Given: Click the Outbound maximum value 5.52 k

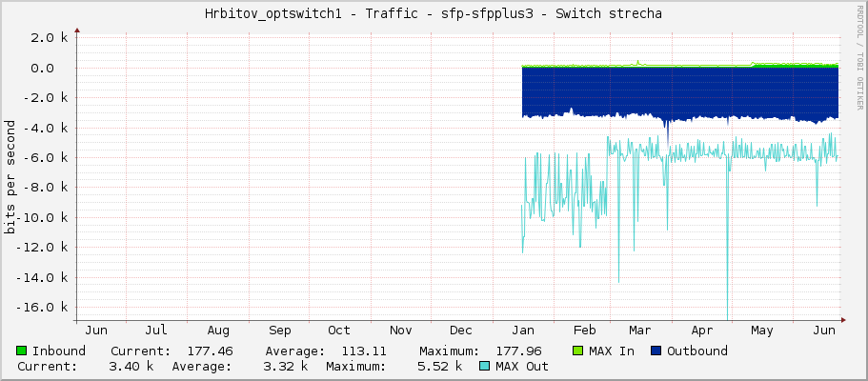Looking at the screenshot, I should [440, 367].
